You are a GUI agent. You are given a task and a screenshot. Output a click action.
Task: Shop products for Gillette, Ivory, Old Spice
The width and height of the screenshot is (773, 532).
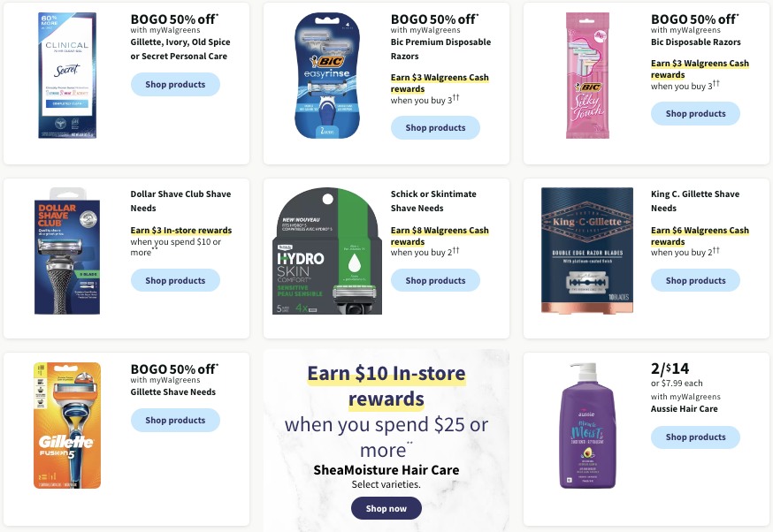(175, 84)
